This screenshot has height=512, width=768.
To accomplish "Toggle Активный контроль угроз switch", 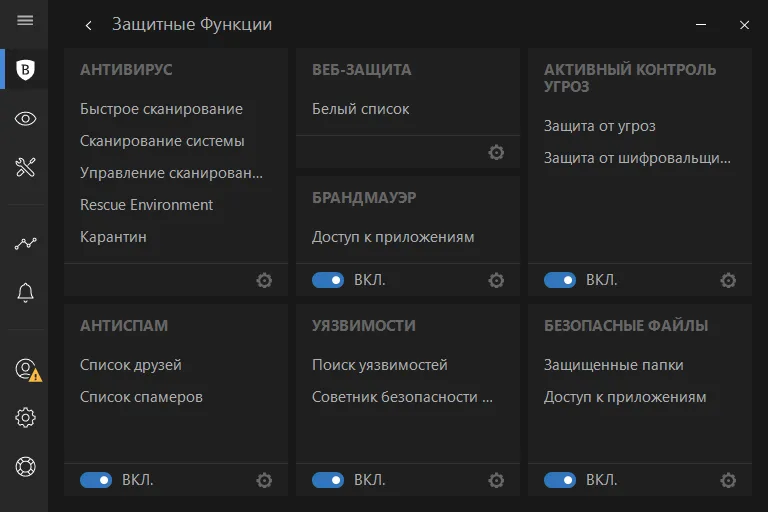I will click(x=560, y=280).
